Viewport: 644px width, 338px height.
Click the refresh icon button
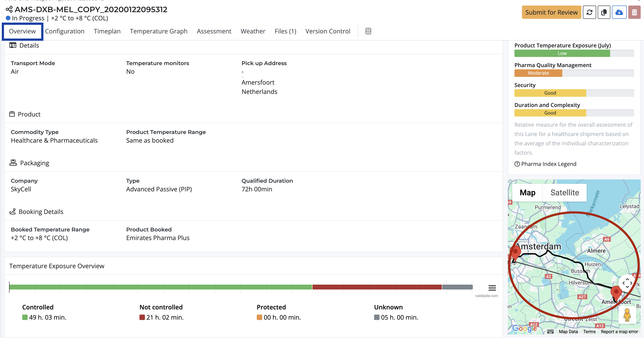[589, 12]
